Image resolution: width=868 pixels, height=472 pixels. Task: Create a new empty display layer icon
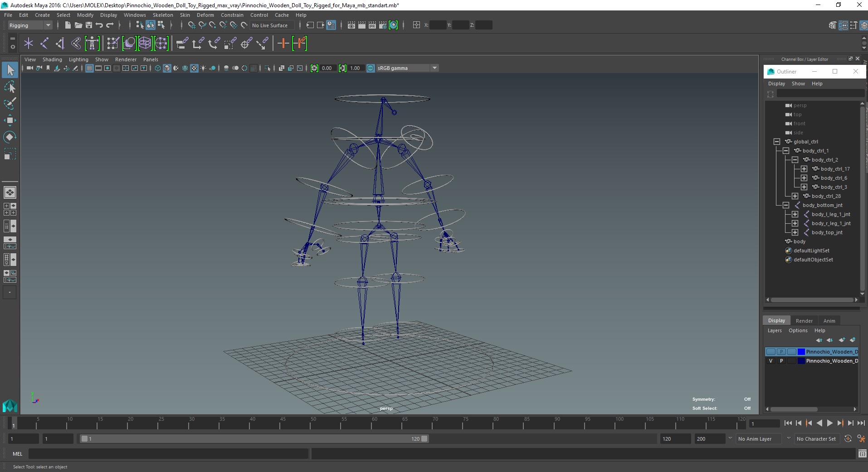click(842, 340)
